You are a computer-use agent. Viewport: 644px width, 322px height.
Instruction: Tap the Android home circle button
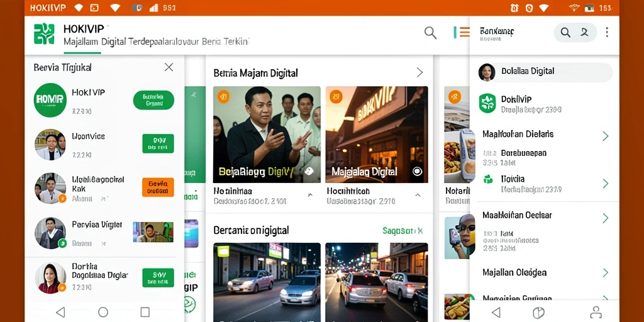tap(103, 312)
